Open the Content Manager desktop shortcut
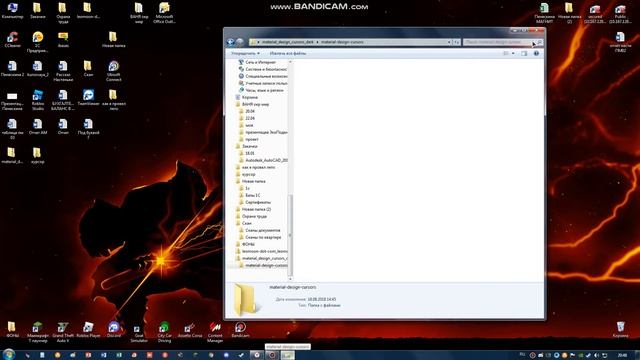640x360 pixels. click(x=215, y=332)
